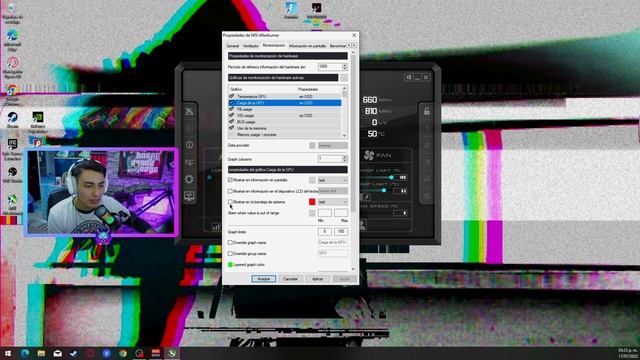Open the OBS Studio desktop shortcut
Viewport: 640px width, 360px height.
click(x=12, y=175)
